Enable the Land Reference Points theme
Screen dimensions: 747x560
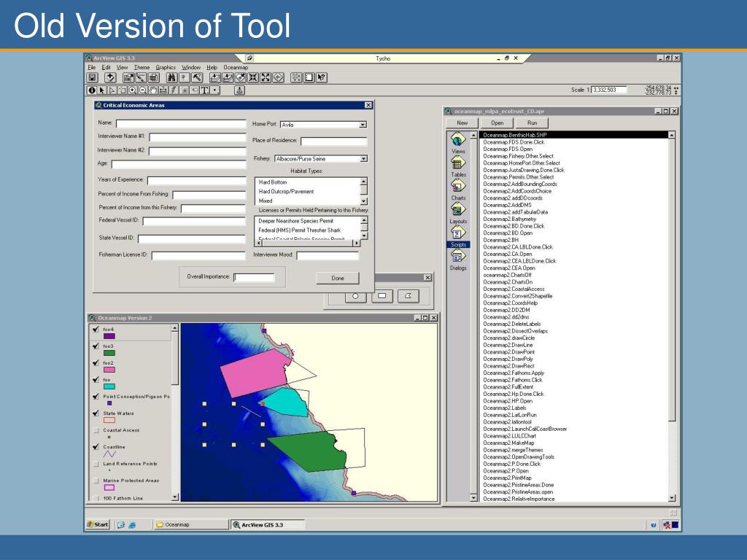pos(96,464)
